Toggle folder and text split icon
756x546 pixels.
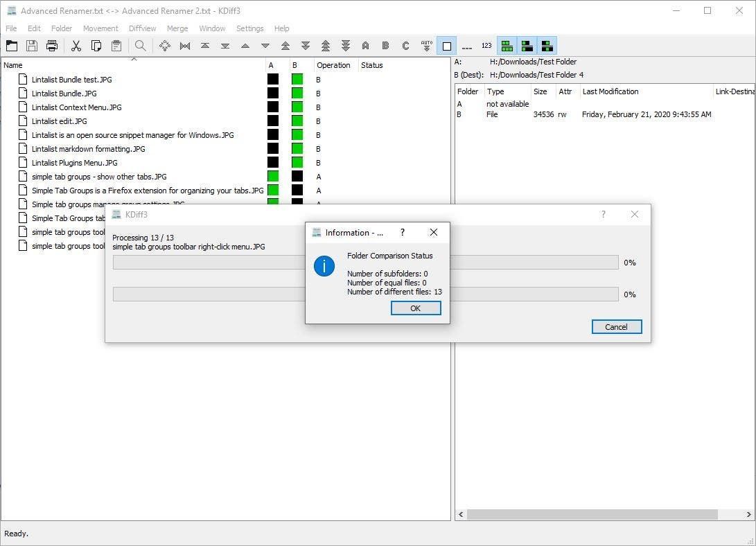pyautogui.click(x=527, y=46)
